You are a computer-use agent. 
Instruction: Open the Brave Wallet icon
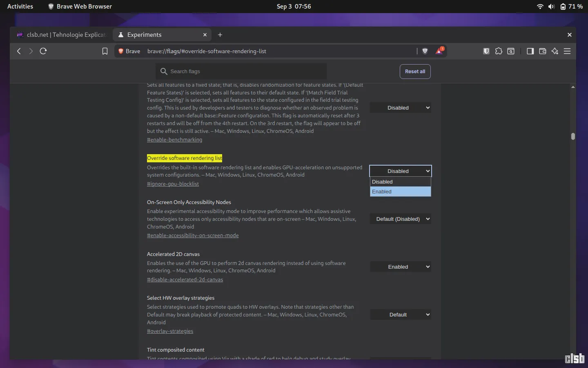[x=543, y=51]
